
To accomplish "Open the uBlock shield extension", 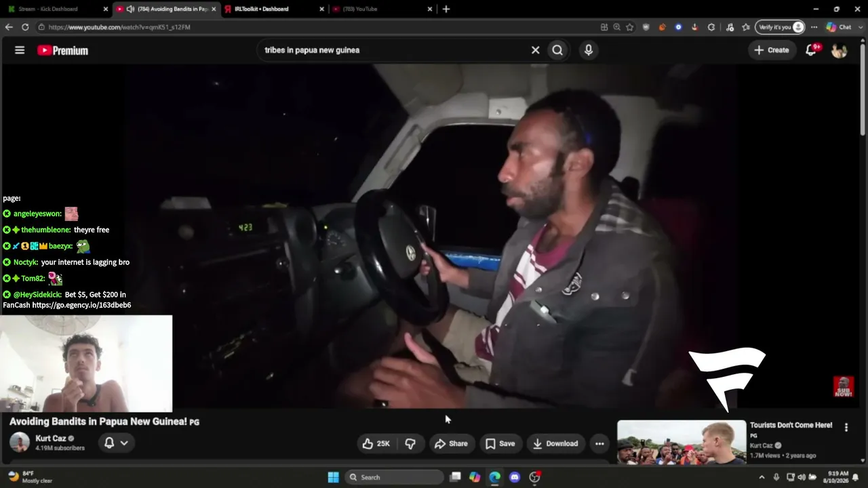I will pyautogui.click(x=646, y=27).
